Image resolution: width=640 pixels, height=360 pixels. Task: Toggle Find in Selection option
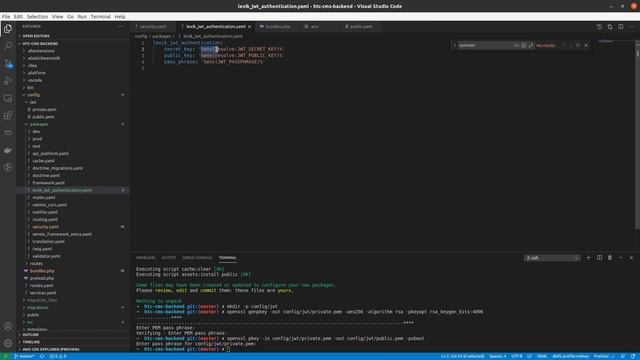pos(578,45)
